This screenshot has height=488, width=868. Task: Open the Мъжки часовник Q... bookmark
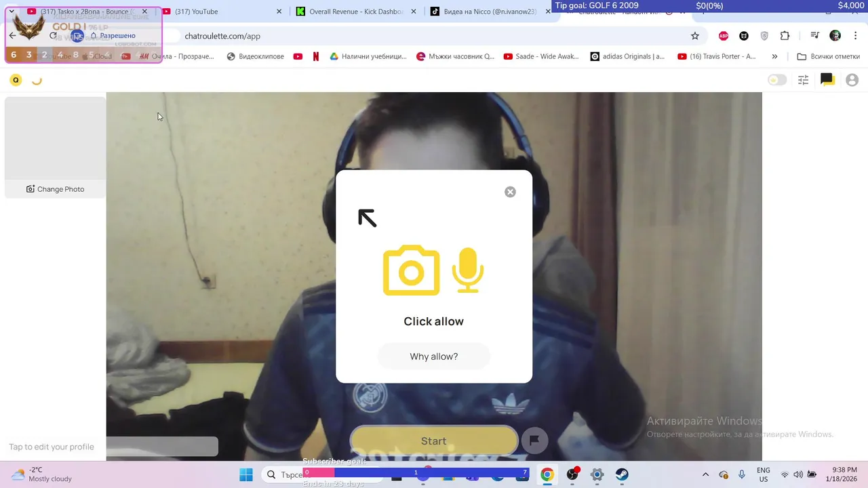coord(456,56)
